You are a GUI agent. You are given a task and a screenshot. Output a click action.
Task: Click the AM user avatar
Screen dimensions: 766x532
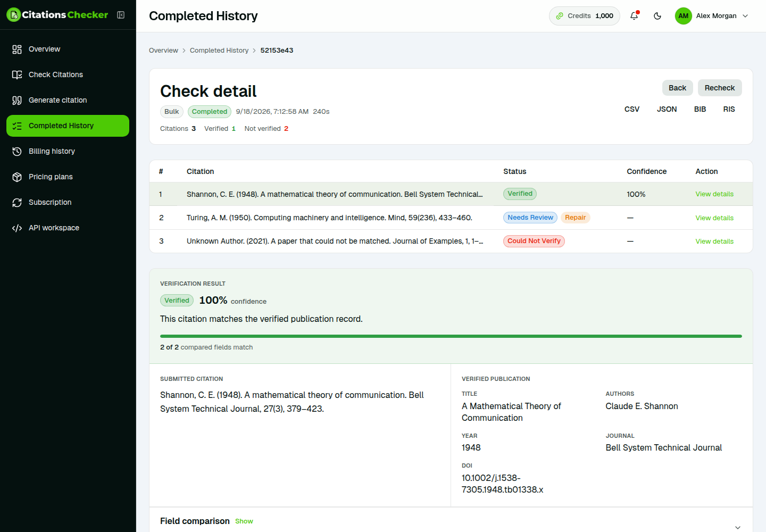684,16
